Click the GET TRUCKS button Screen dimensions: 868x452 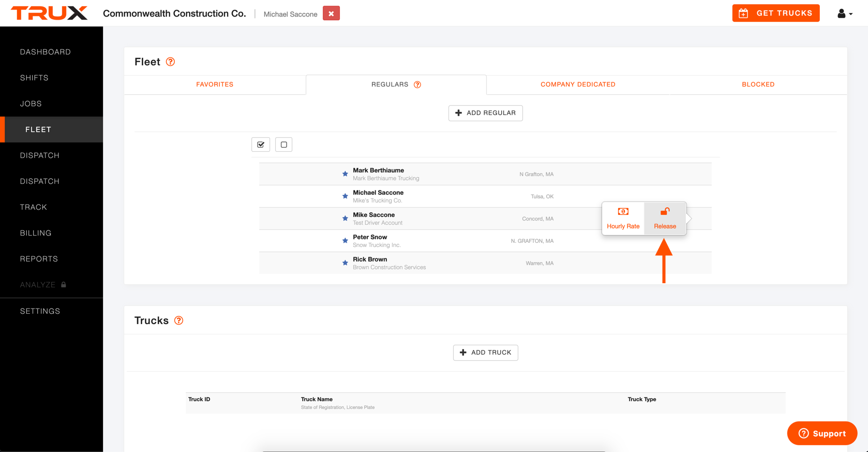point(775,13)
